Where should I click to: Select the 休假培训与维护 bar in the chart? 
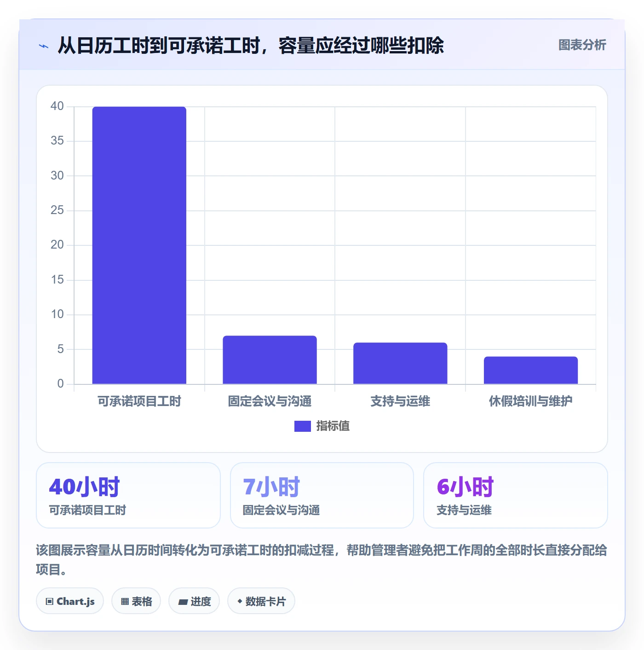pyautogui.click(x=531, y=370)
